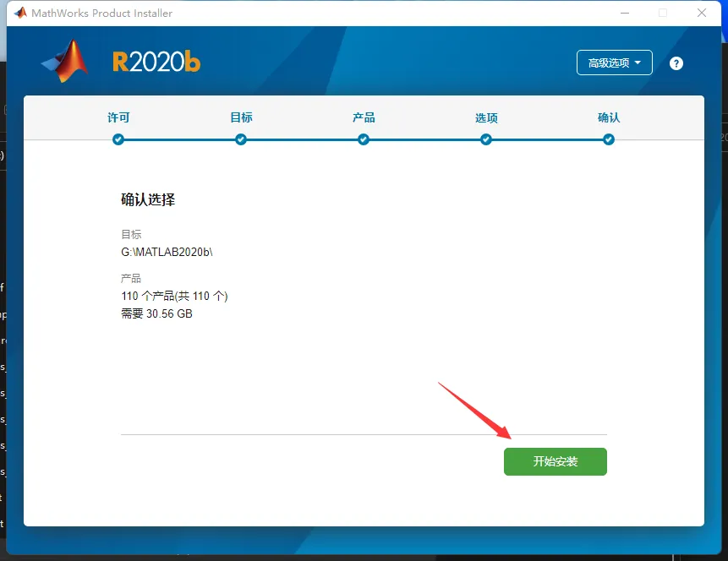
Task: Click the 110 个产品(共 110 个) text
Action: click(174, 296)
